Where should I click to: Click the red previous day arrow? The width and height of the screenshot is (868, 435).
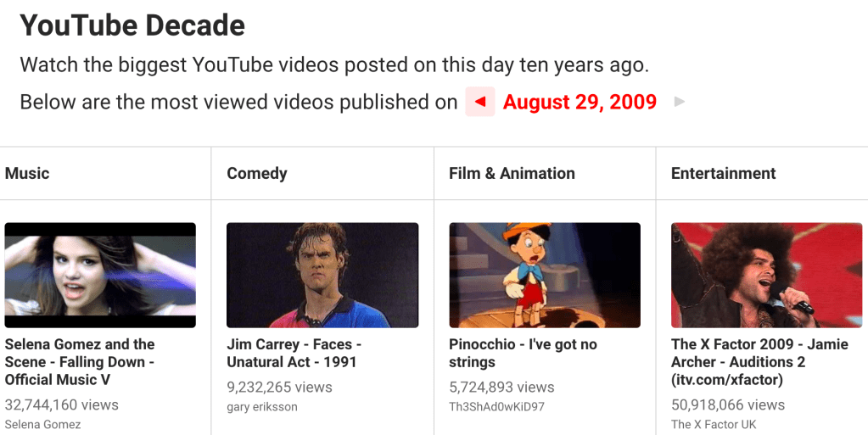coord(479,103)
